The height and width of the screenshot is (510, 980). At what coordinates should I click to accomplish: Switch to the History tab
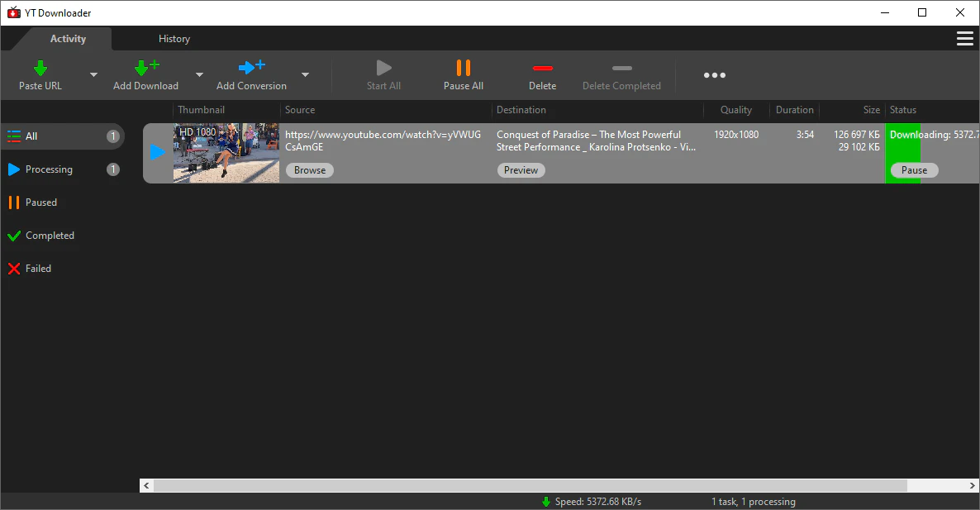tap(174, 38)
